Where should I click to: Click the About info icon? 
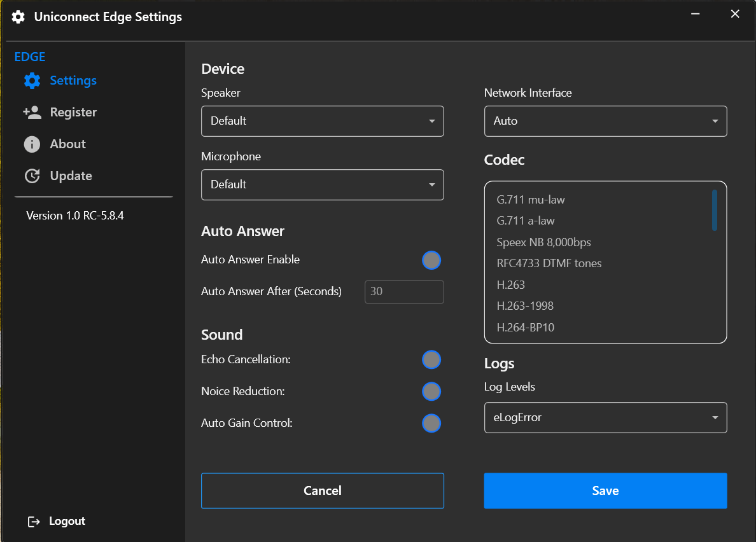[x=32, y=144]
